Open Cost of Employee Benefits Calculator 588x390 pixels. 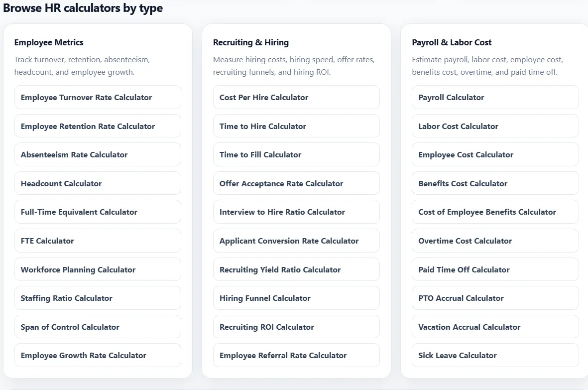[495, 212]
